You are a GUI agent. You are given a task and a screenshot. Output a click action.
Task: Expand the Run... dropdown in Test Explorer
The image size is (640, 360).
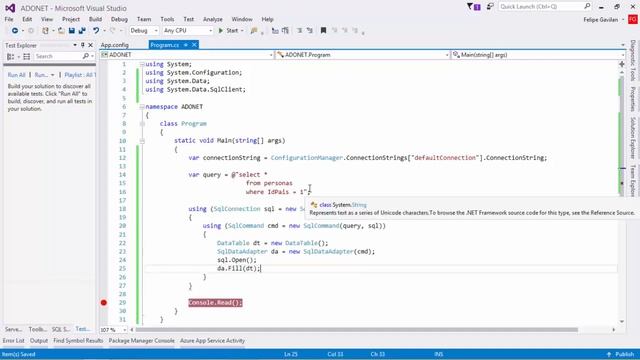point(52,75)
